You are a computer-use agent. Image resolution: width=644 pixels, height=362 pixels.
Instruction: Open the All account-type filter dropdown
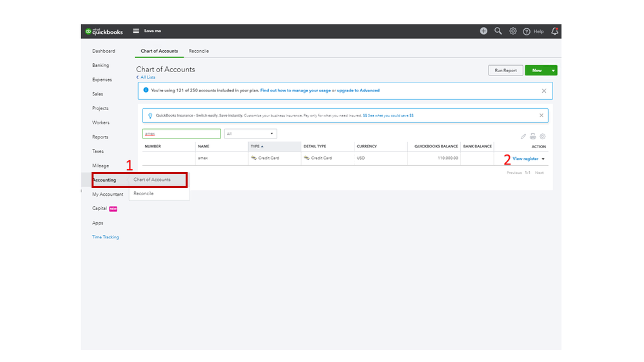click(251, 134)
